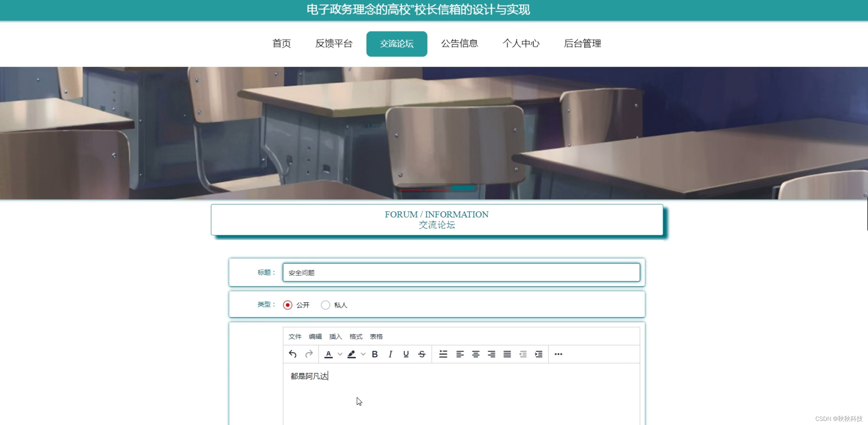Click the undo icon in editor toolbar
The image size is (868, 425).
(x=293, y=354)
